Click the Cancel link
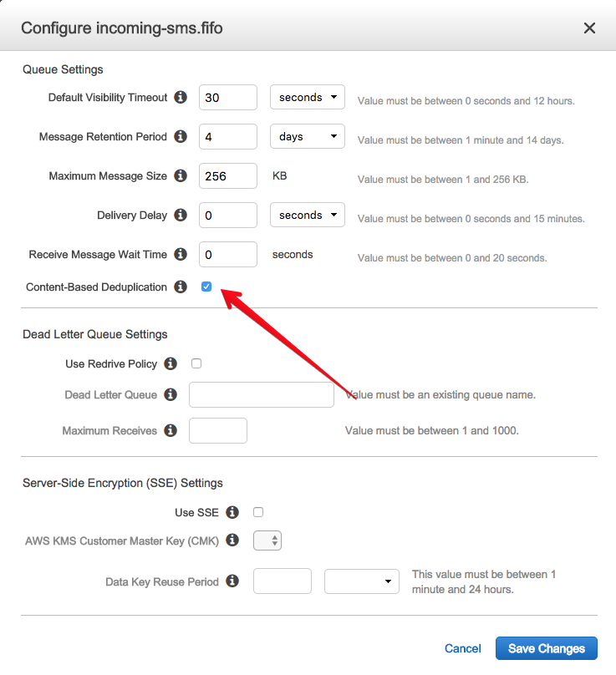Image resolution: width=616 pixels, height=675 pixels. 463,648
